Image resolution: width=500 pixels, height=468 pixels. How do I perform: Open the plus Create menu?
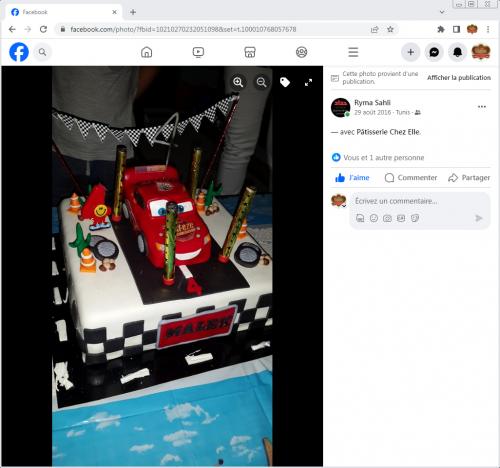pos(411,52)
